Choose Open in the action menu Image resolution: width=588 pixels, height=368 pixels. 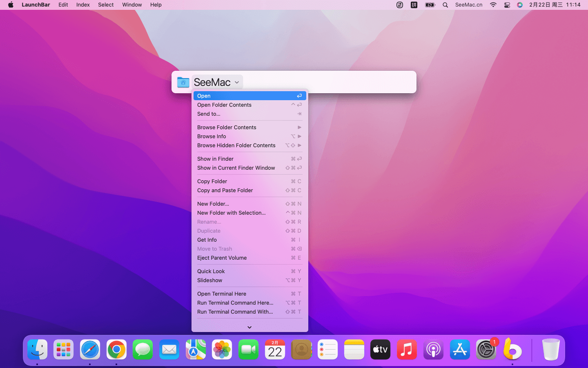[249, 96]
